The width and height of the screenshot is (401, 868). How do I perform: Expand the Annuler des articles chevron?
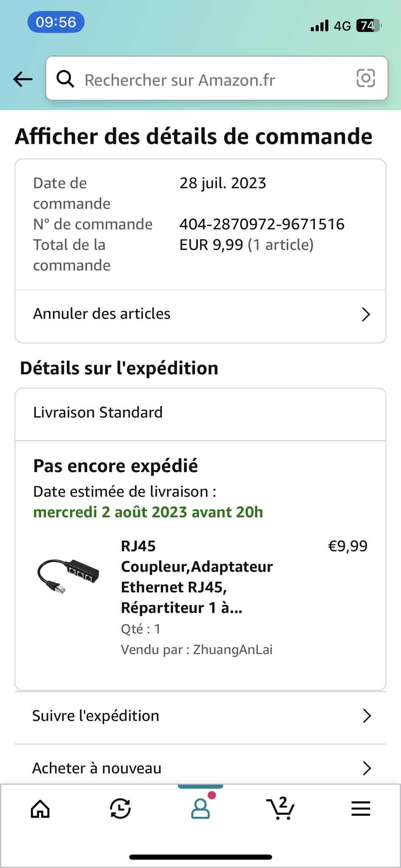coord(366,314)
